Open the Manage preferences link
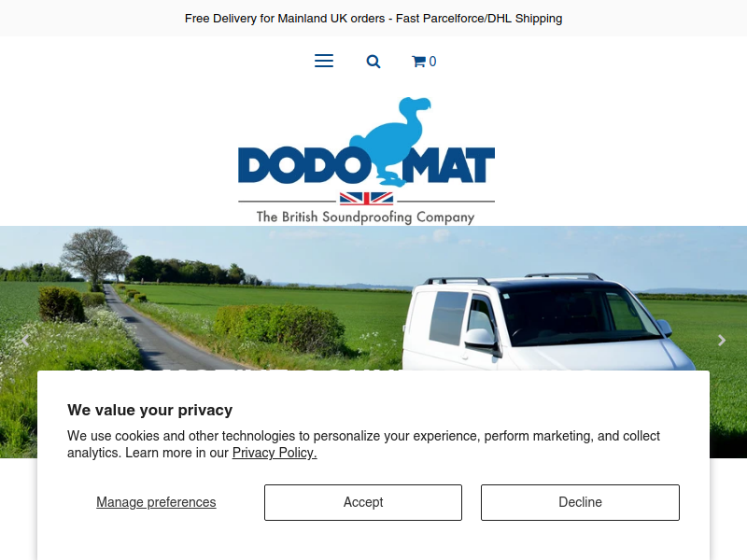Viewport: 747px width, 560px height. pos(156,502)
